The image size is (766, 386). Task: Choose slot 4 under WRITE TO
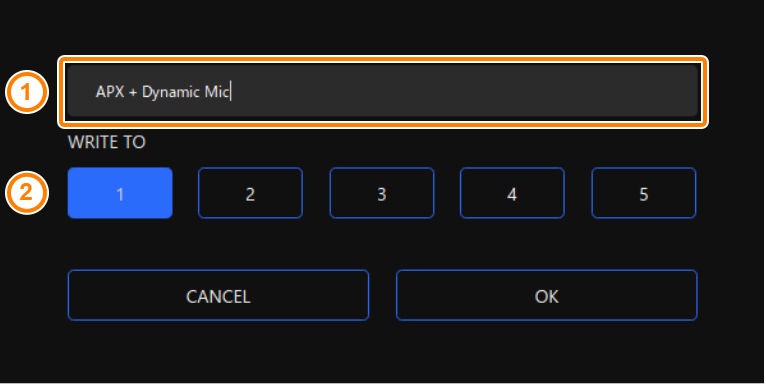tap(512, 193)
